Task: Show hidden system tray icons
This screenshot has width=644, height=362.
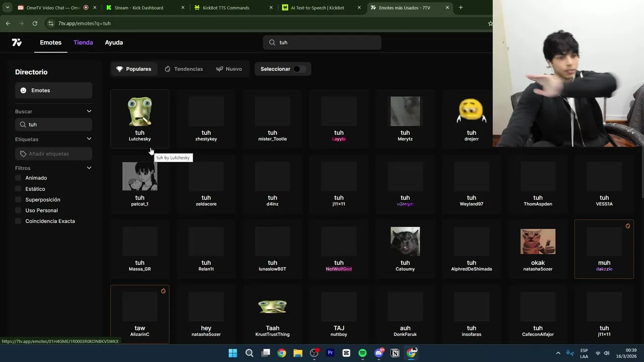Action: pos(558,353)
